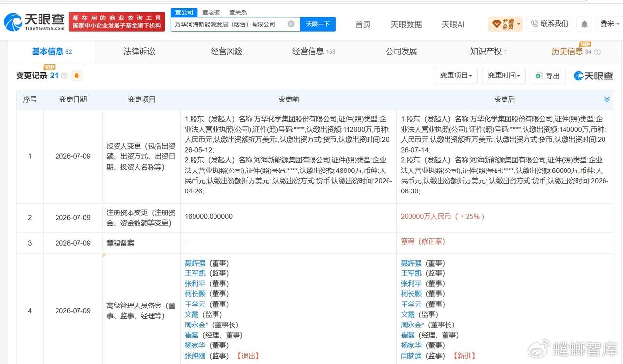Open 张利平 link in 变更后 column
The image size is (623, 364).
[x=411, y=284]
